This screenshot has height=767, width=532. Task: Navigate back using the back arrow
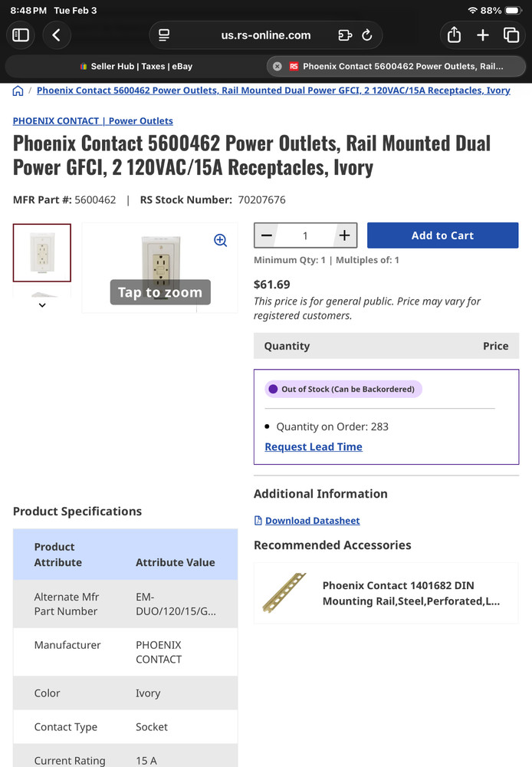(57, 35)
